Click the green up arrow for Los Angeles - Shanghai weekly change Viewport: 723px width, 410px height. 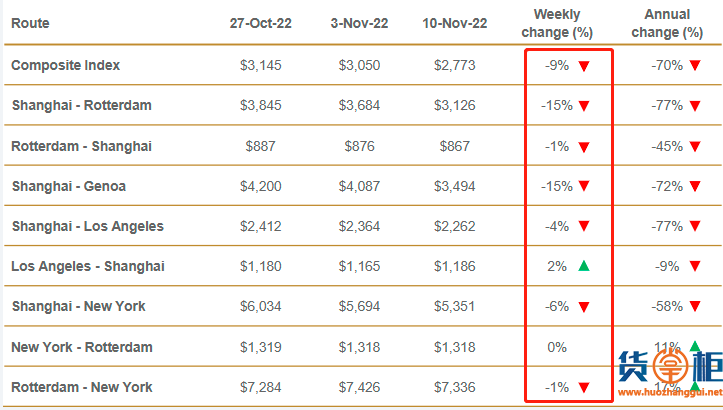point(584,266)
